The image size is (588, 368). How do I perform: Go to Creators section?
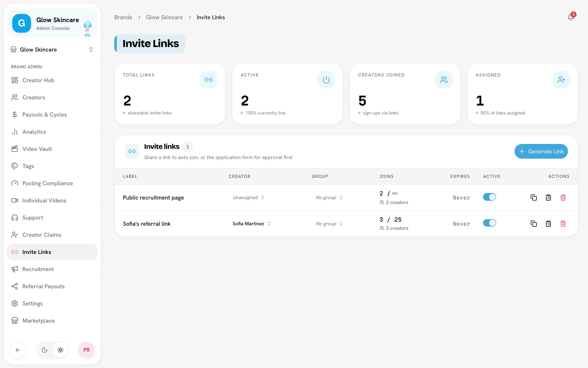[x=52, y=97]
